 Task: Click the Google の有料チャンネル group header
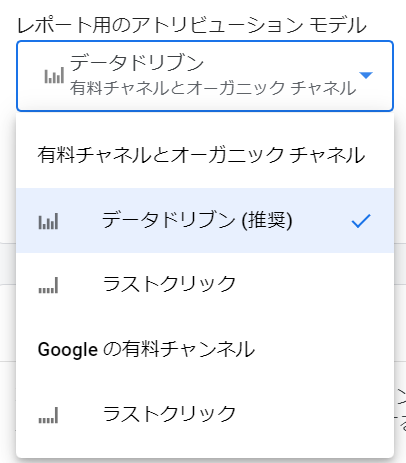pyautogui.click(x=146, y=350)
